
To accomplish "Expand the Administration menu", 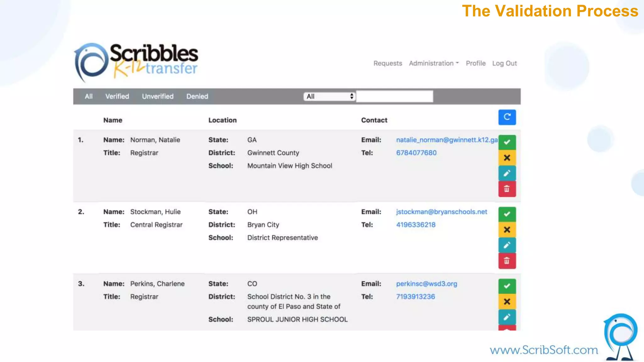I will (434, 63).
